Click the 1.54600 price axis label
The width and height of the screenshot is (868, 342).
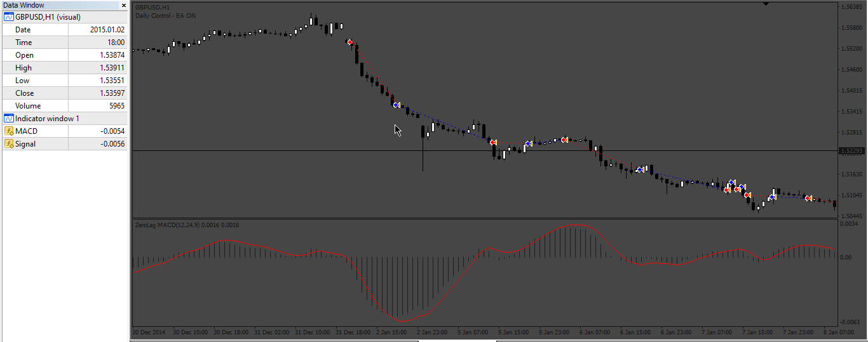click(851, 70)
